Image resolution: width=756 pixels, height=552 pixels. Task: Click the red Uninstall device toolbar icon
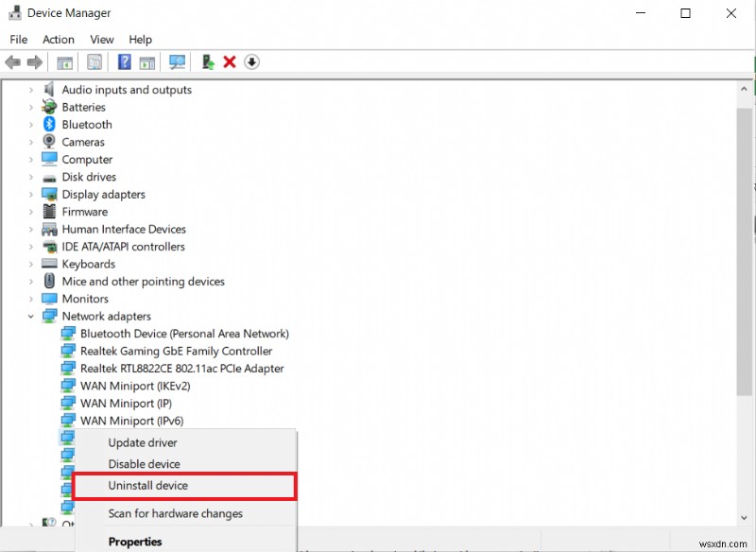(230, 61)
